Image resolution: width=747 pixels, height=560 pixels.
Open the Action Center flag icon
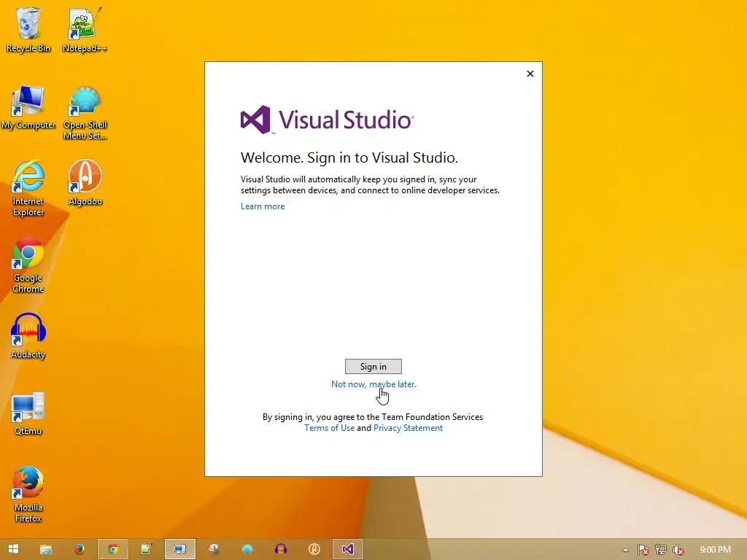tap(643, 550)
